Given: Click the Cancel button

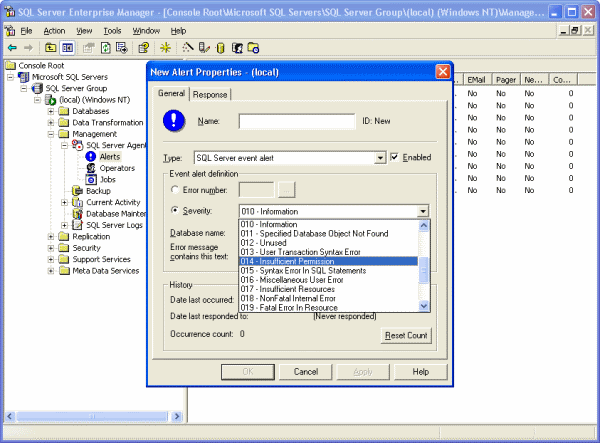Looking at the screenshot, I should click(x=305, y=371).
